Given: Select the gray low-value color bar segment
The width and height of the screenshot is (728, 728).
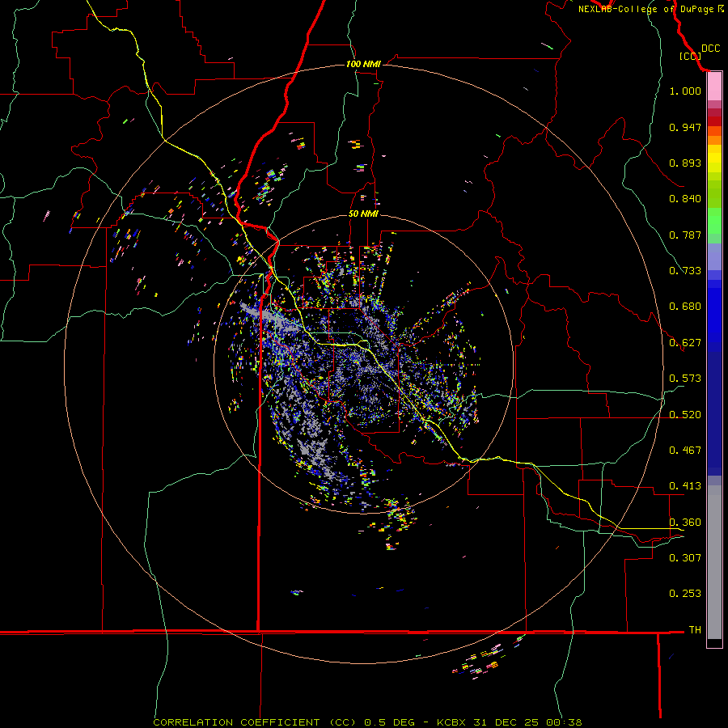Looking at the screenshot, I should point(714,562).
